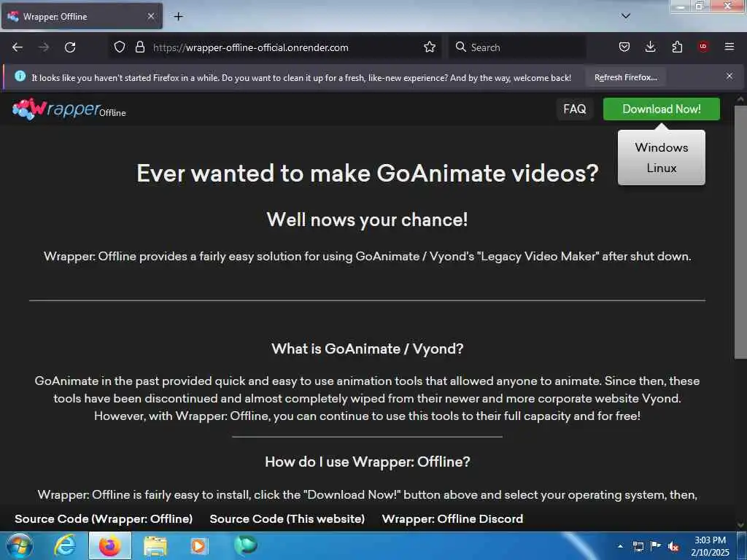Open the green round taskbar app icon

246,545
